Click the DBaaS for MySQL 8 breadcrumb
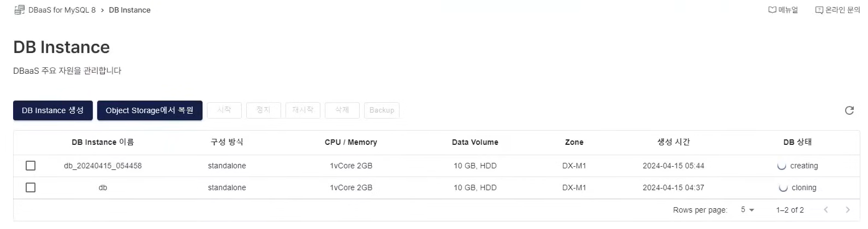Image resolution: width=868 pixels, height=229 pixels. click(62, 10)
